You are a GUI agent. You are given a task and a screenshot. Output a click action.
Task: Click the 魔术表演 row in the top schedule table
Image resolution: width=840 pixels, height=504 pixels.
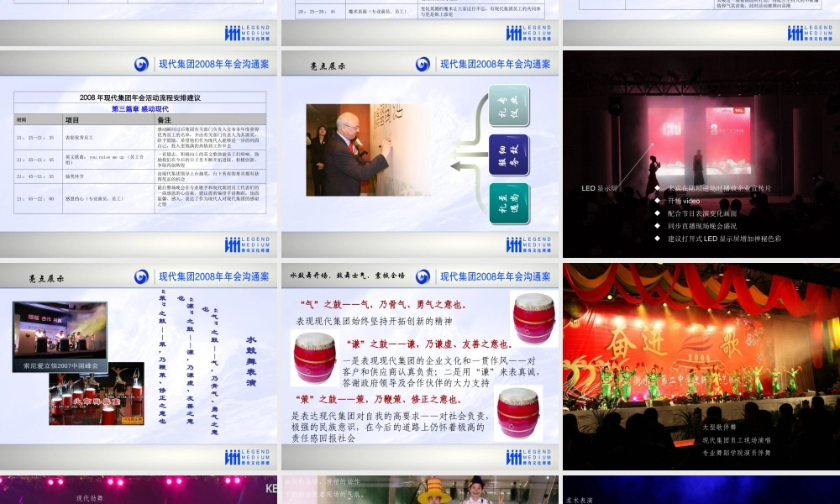(x=420, y=11)
